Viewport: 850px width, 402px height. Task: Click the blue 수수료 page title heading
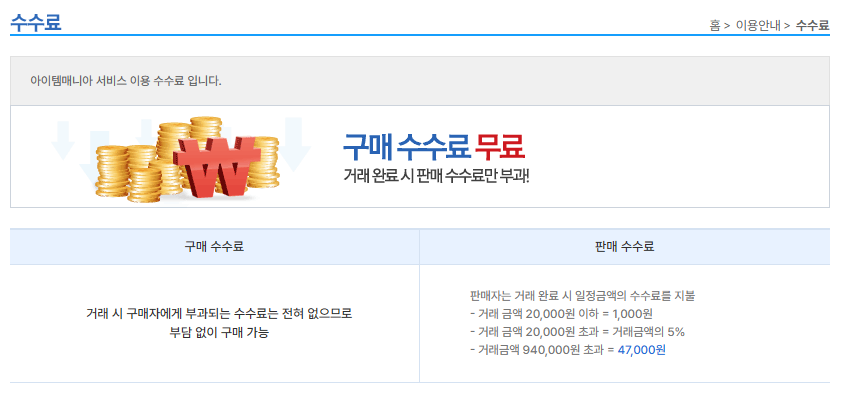tap(35, 23)
